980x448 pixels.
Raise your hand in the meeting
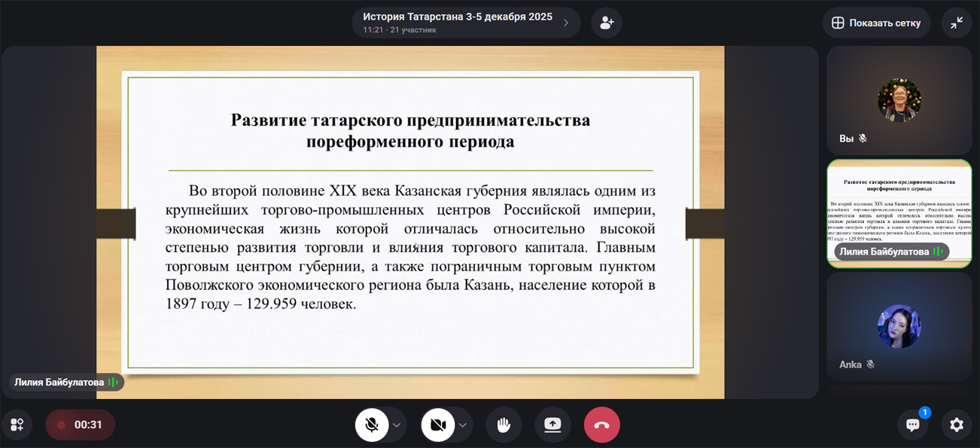click(x=504, y=425)
